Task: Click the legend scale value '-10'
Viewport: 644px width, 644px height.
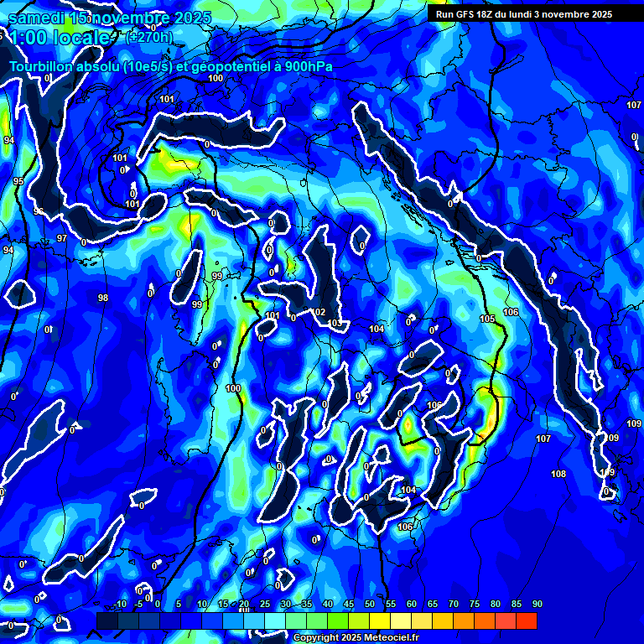Action: pos(120,604)
